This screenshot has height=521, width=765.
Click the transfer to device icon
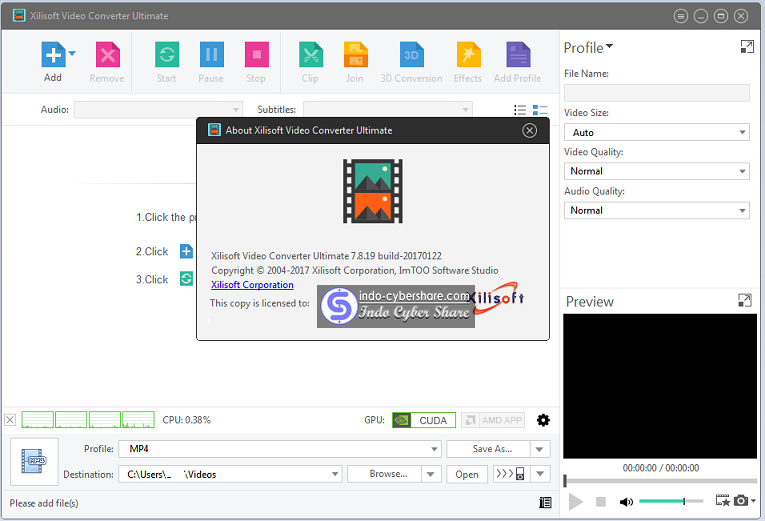pos(511,474)
